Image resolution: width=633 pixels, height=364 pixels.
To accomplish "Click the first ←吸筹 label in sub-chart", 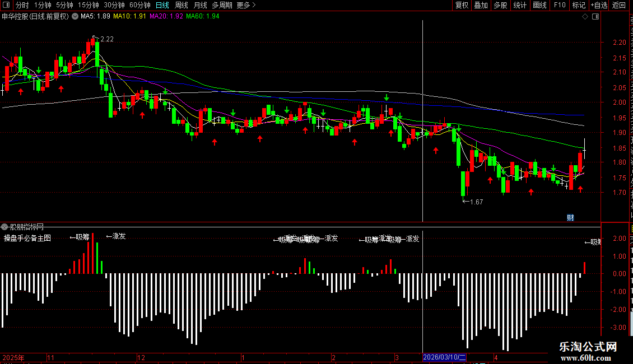I will (80, 237).
